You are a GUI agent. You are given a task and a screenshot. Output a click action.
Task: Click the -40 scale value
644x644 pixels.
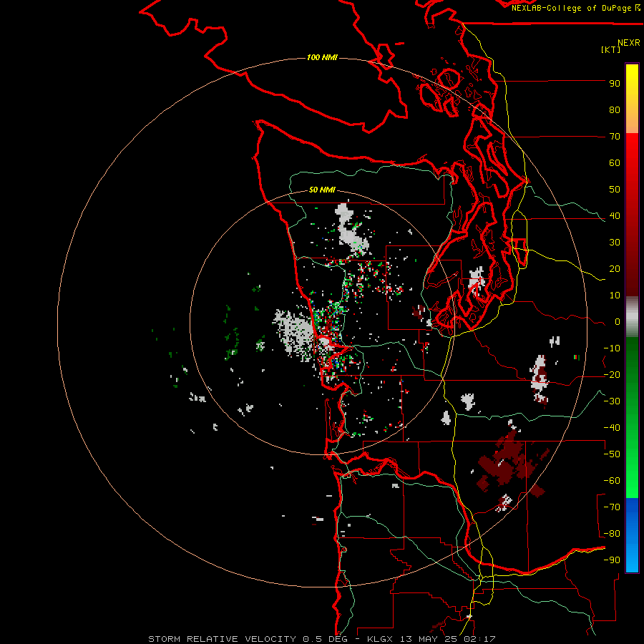(x=612, y=428)
